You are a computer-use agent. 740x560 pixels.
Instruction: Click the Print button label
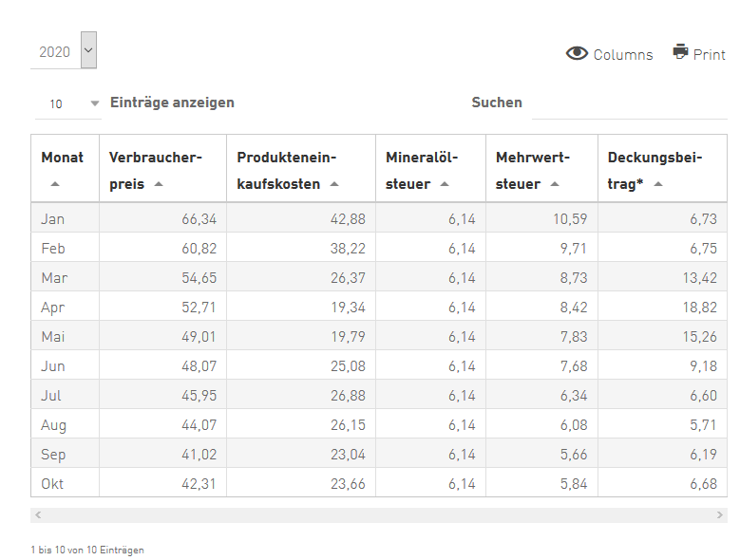pyautogui.click(x=709, y=55)
